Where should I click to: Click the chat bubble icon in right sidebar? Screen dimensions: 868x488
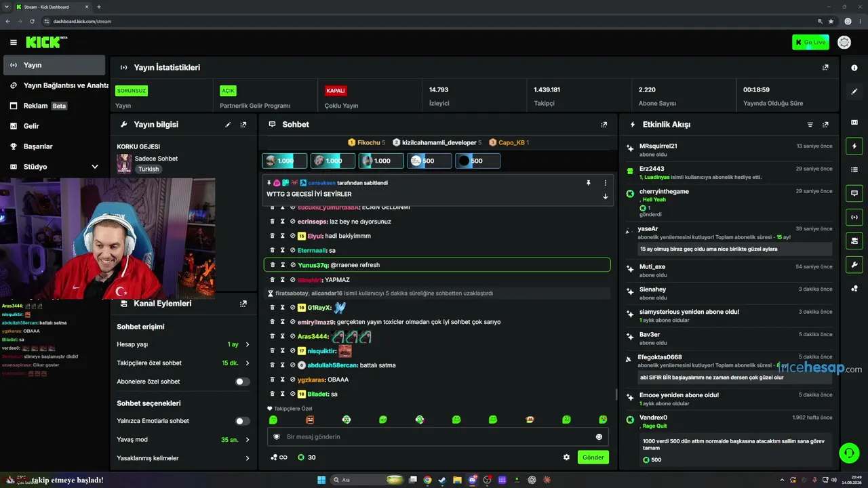click(854, 193)
